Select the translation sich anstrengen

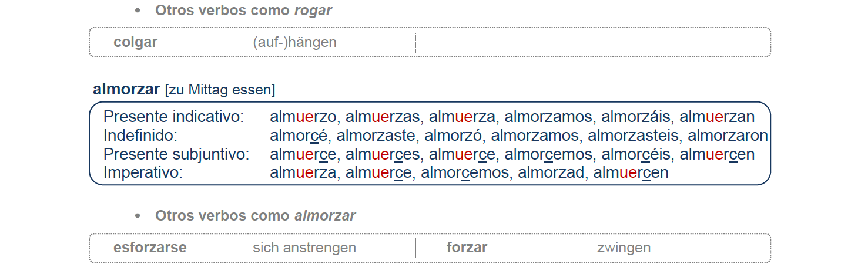304,248
